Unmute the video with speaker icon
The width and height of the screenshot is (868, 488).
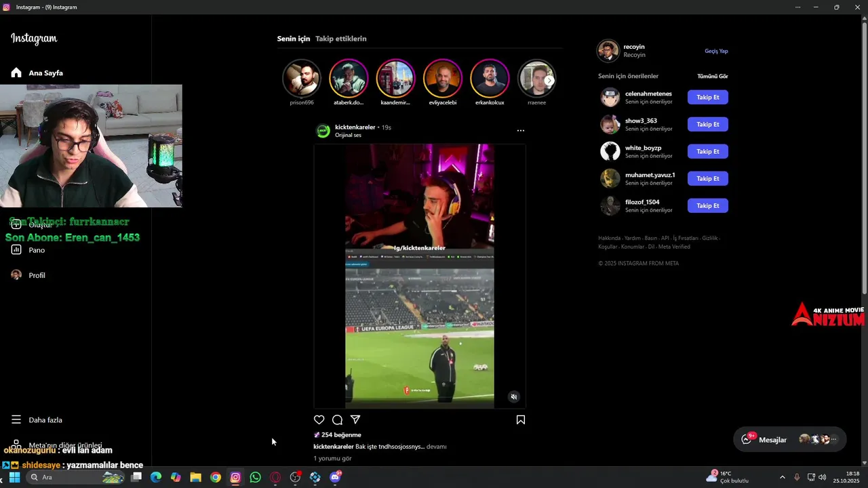[x=514, y=396]
